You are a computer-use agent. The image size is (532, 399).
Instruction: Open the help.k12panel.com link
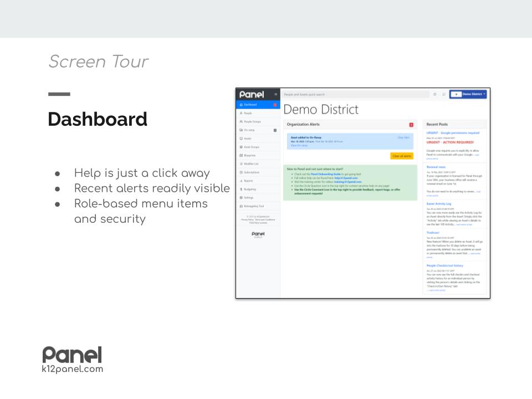[x=346, y=178]
